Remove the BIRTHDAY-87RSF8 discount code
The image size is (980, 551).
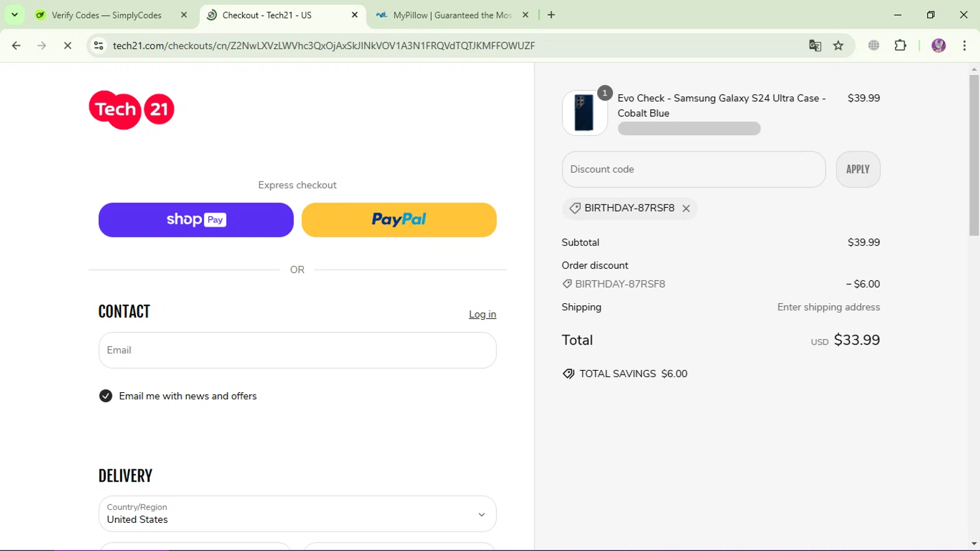pos(686,209)
